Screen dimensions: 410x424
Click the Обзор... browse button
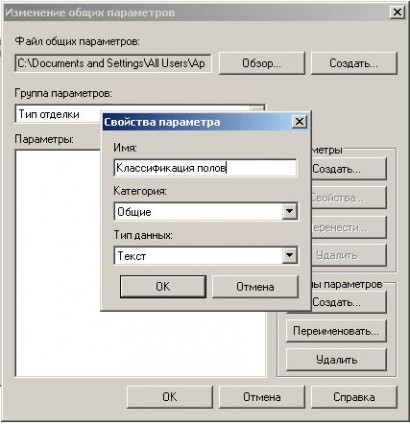[262, 63]
